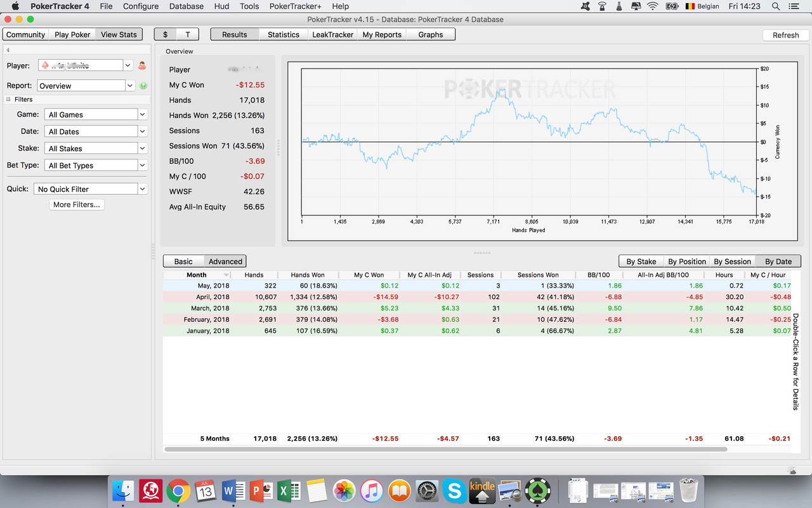Screen dimensions: 812x508
Task: Open System Preferences from the dock
Action: tap(427, 491)
